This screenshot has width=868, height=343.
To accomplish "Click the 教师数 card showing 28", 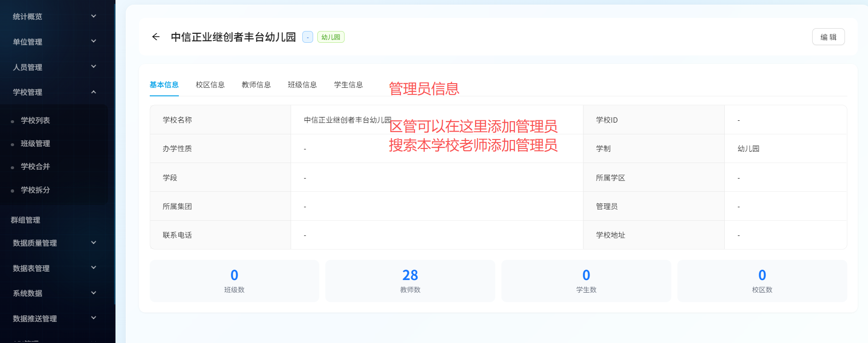I will click(x=410, y=281).
